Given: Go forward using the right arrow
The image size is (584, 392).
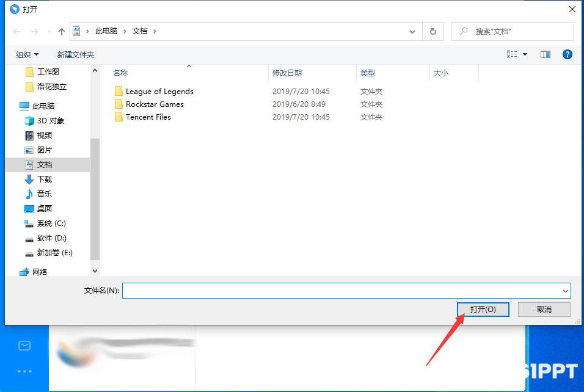Looking at the screenshot, I should point(34,32).
